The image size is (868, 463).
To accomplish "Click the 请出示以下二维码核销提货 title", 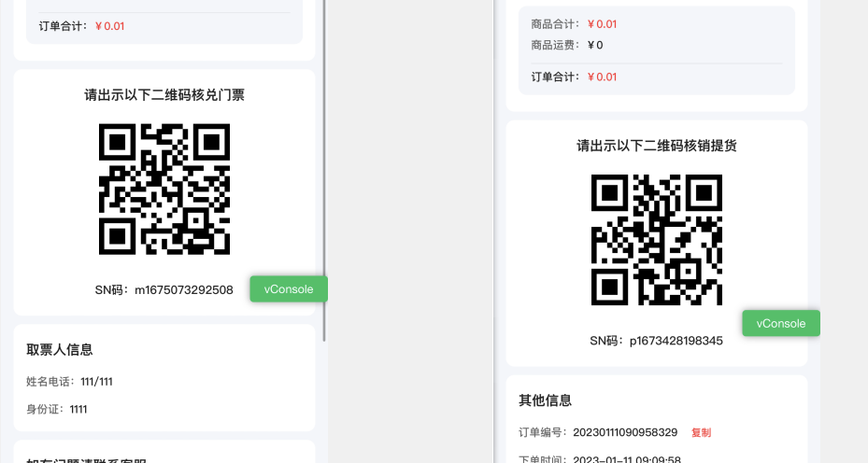I will [656, 146].
